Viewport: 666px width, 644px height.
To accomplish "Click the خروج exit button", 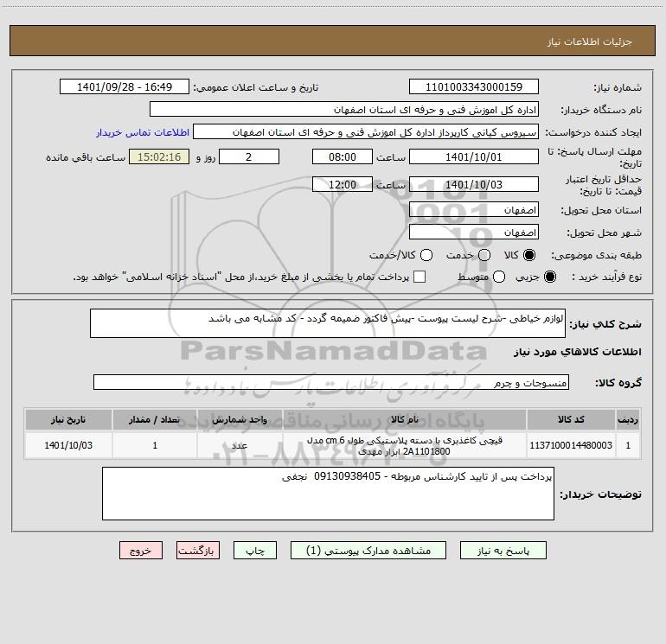I will click(141, 551).
